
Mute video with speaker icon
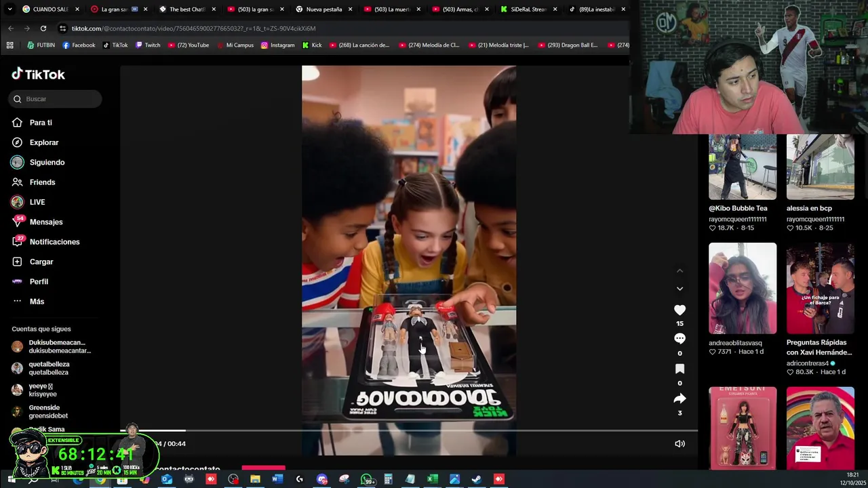[x=679, y=443]
